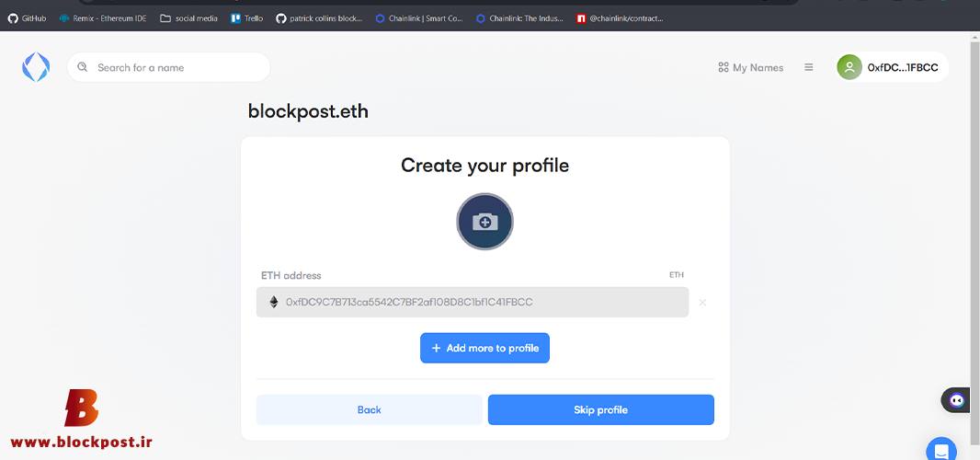The width and height of the screenshot is (980, 460).
Task: Click the ENS logo icon
Action: pos(36,67)
